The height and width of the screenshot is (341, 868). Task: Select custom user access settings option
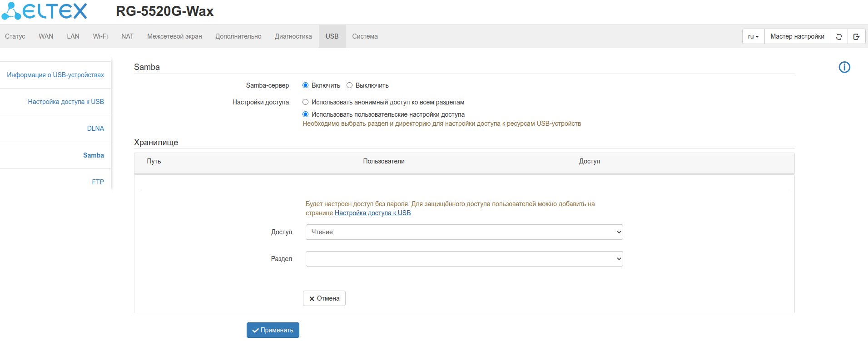[x=306, y=114]
